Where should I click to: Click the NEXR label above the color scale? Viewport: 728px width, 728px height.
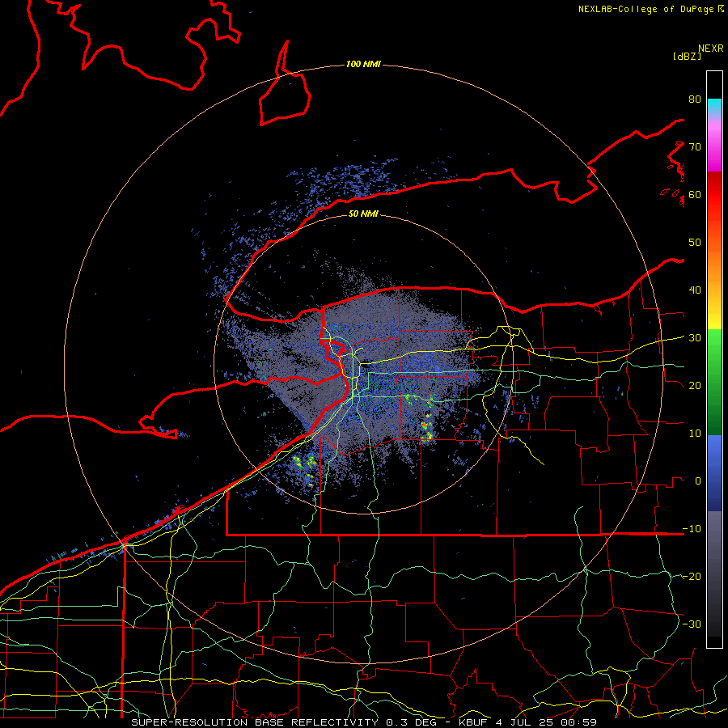point(711,49)
